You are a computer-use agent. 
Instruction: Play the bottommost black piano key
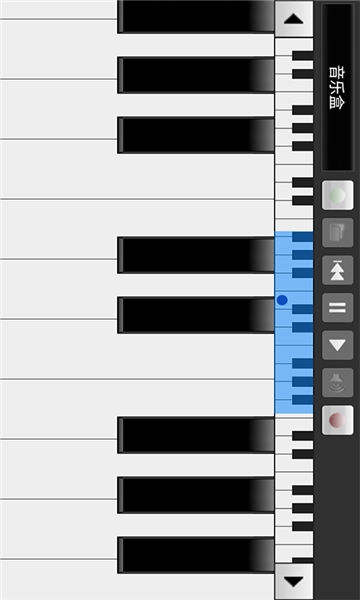195,555
